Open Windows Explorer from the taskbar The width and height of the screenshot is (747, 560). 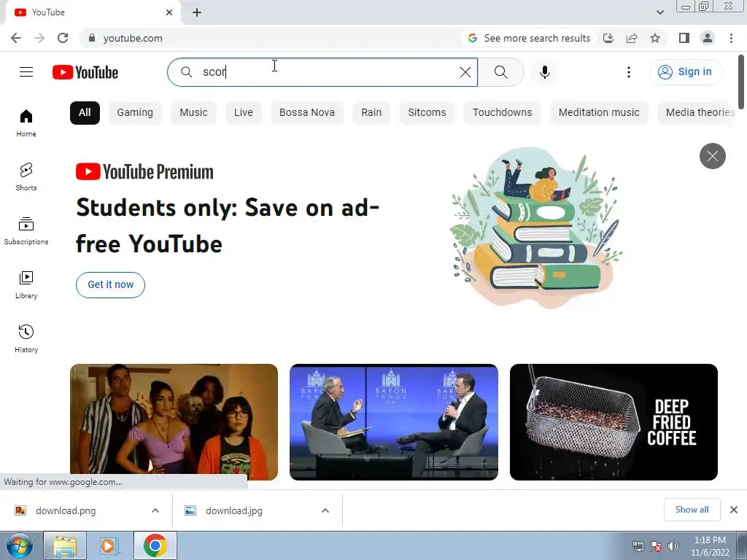point(65,545)
